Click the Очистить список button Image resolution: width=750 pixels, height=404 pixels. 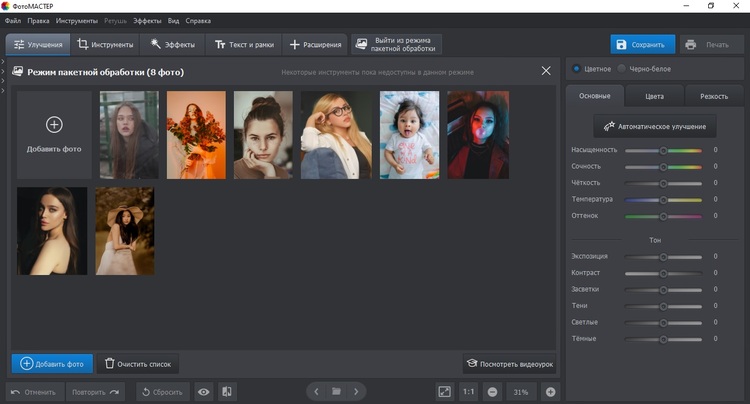click(x=138, y=363)
